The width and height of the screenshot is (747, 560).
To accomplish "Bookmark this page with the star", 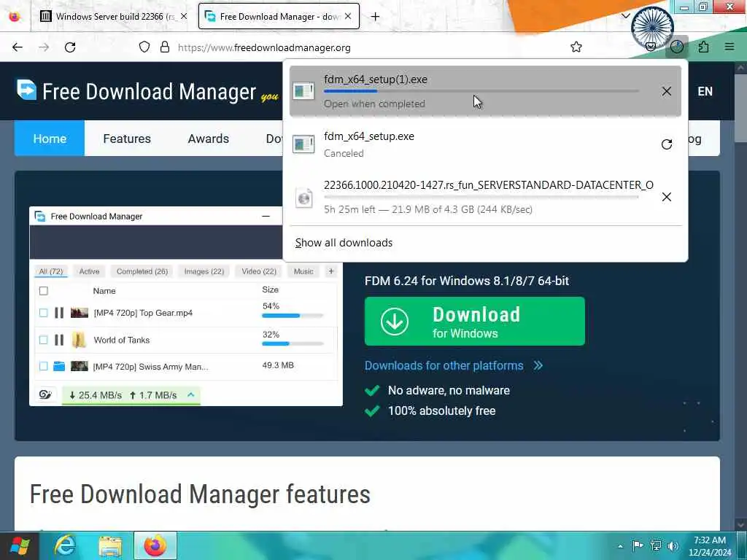I will coord(576,47).
